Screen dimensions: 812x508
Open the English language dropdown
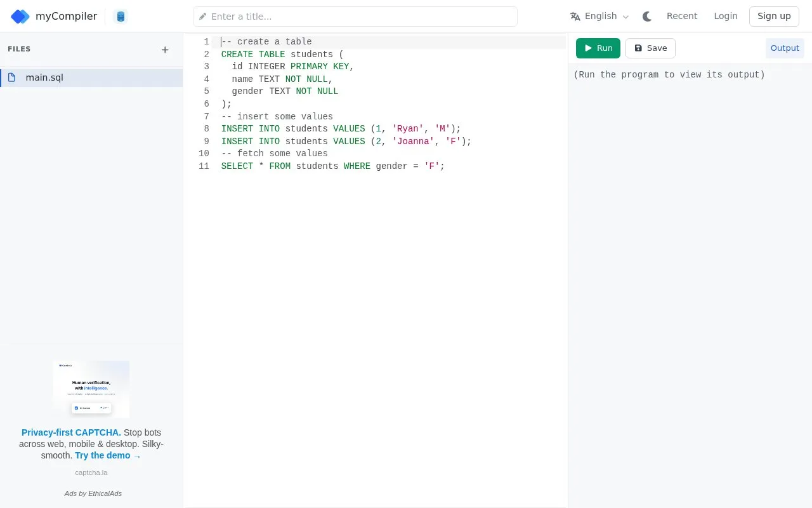coord(599,17)
